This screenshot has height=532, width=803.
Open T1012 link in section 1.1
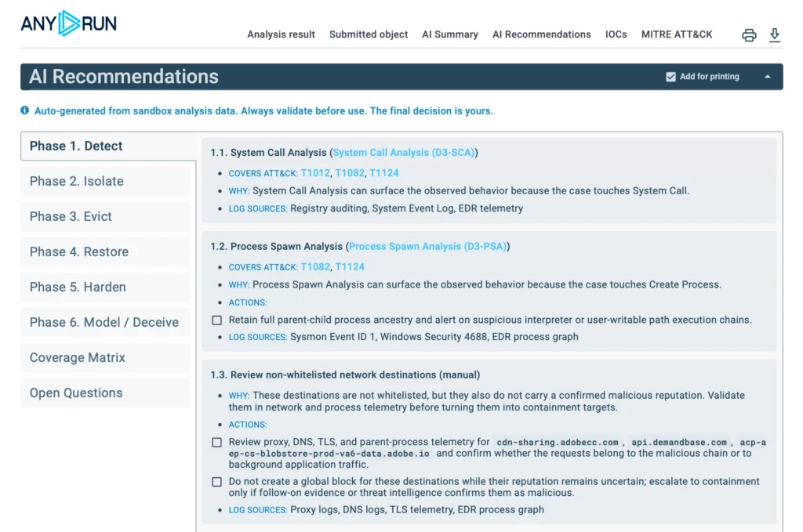[x=315, y=173]
